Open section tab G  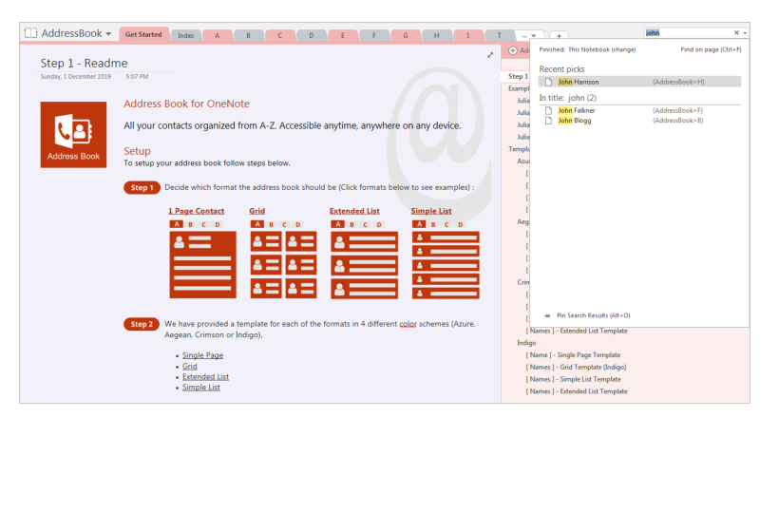pos(406,35)
